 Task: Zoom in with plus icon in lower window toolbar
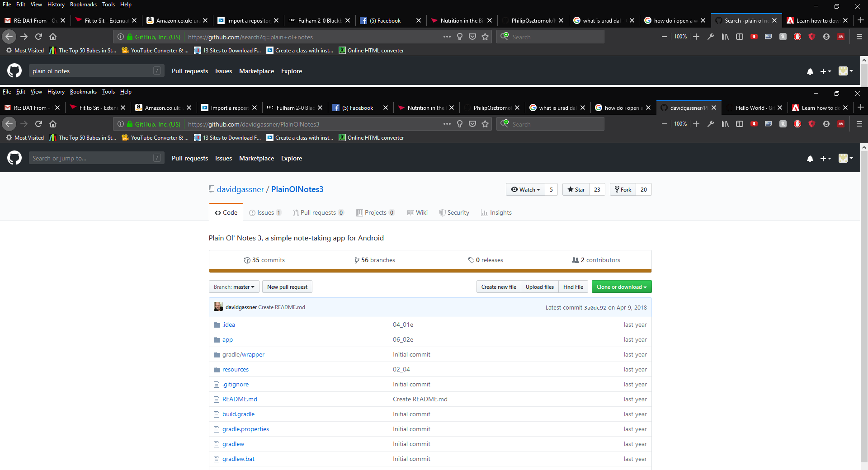[x=696, y=124]
